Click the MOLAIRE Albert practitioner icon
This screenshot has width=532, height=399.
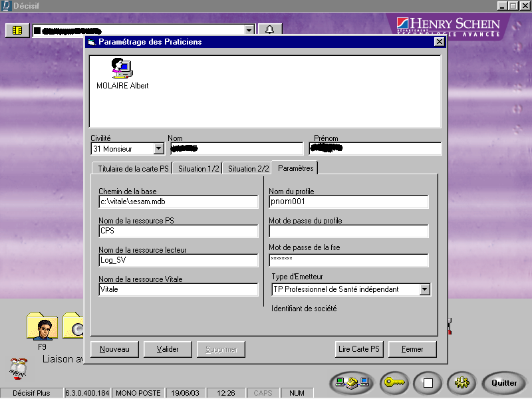pos(122,68)
